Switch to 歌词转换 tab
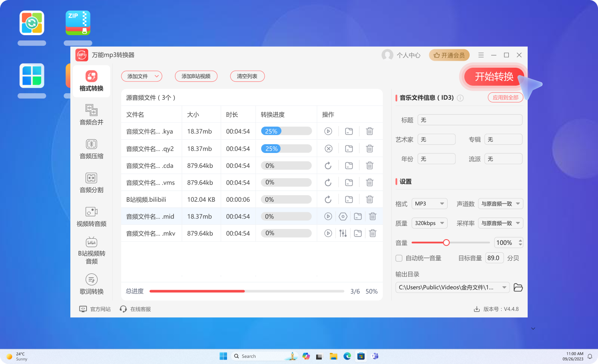 pos(91,284)
